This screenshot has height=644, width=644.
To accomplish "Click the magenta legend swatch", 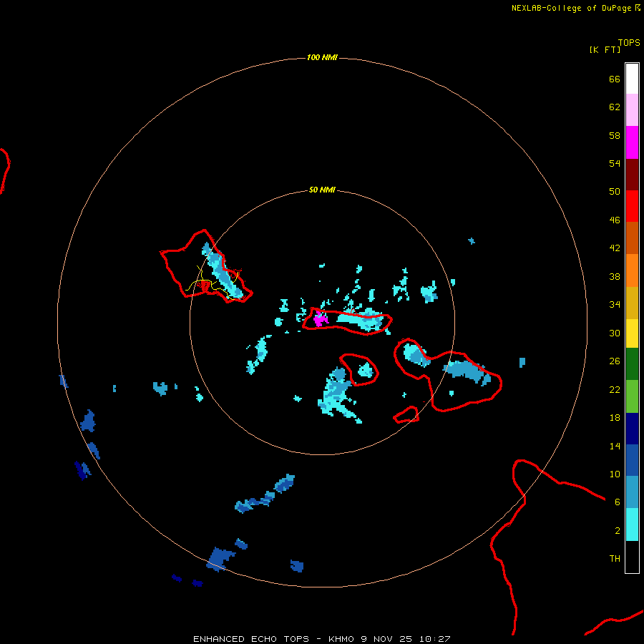I will pyautogui.click(x=632, y=142).
